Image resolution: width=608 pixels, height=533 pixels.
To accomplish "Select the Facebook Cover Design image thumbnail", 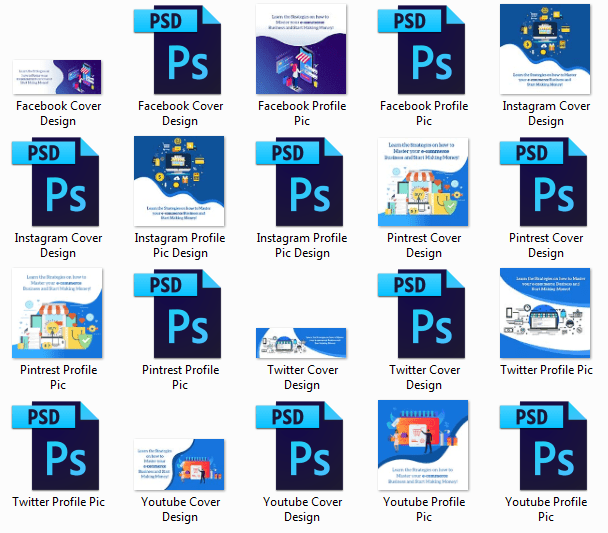I will click(x=57, y=77).
